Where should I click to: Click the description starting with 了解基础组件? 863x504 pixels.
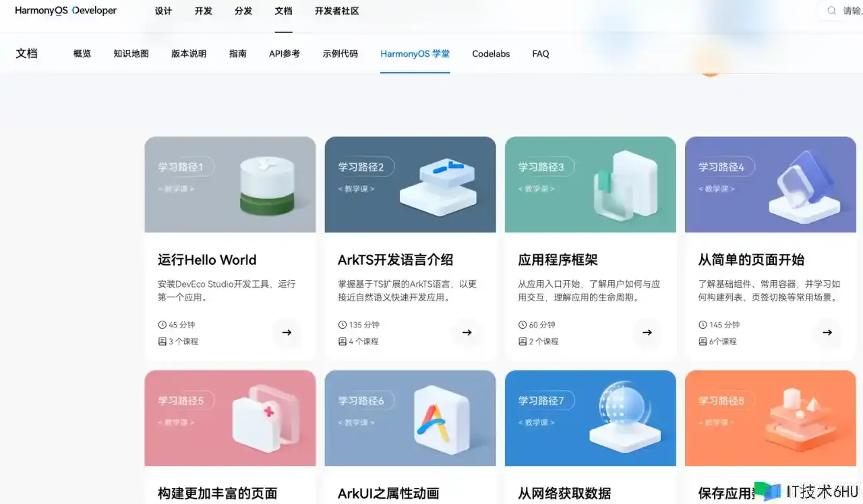pyautogui.click(x=769, y=290)
